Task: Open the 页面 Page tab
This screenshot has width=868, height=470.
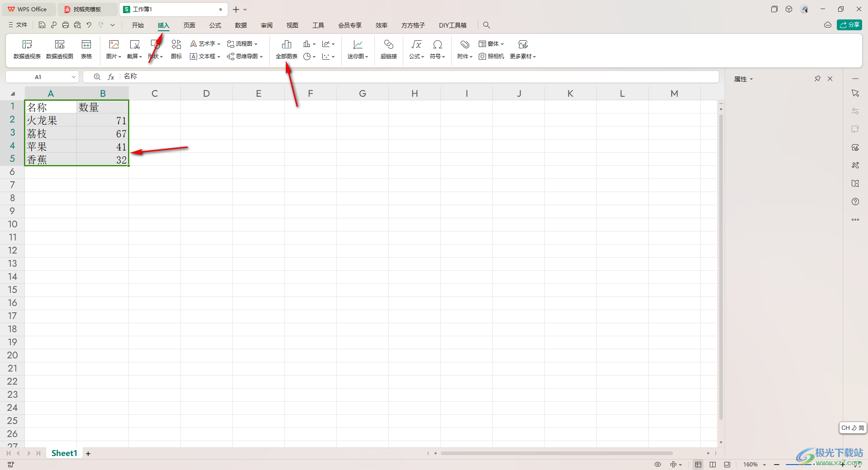Action: click(189, 25)
